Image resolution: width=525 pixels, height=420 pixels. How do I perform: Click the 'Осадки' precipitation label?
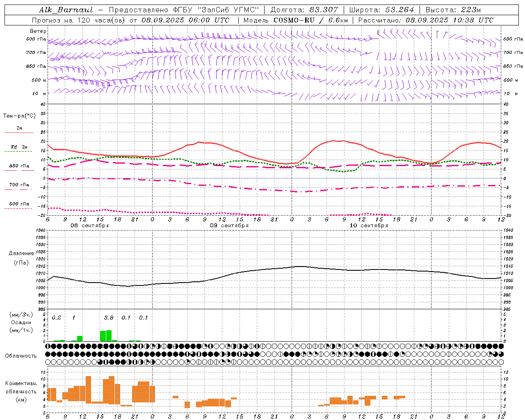21,322
